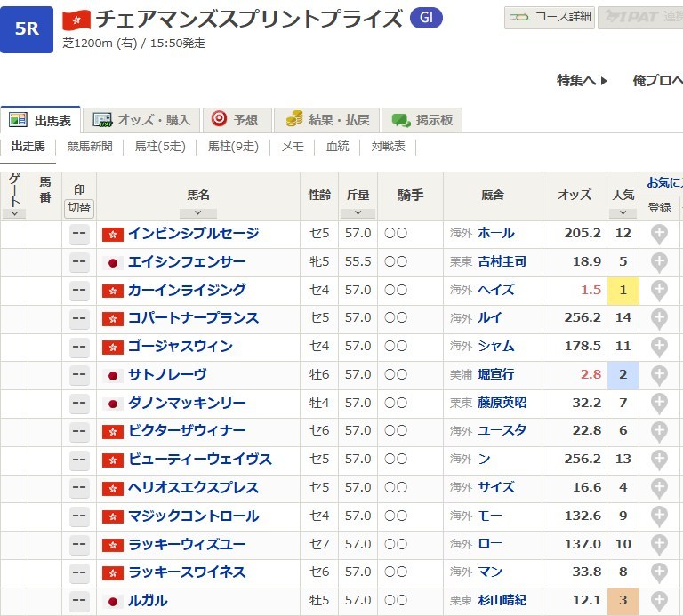
Task: Toggle the mark box for ビクターザウィナー
Action: pos(79,431)
